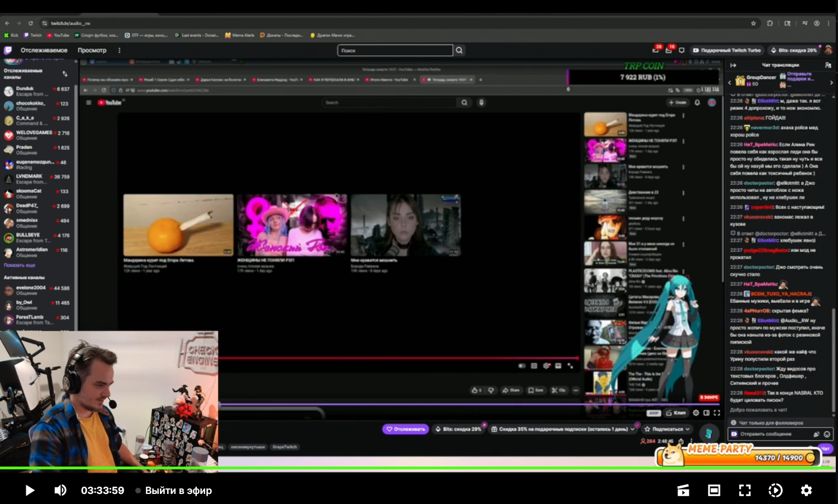Open Twitch player settings gear
The image size is (838, 504).
[x=696, y=413]
